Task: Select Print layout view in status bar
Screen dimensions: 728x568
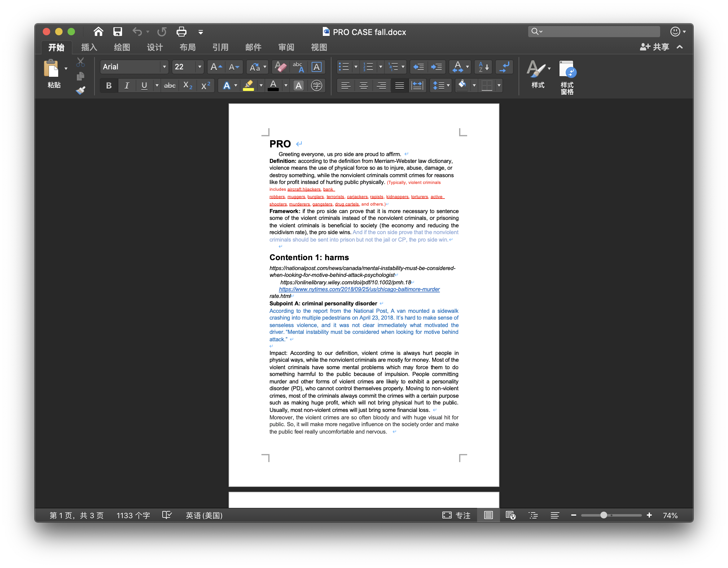Action: (488, 515)
